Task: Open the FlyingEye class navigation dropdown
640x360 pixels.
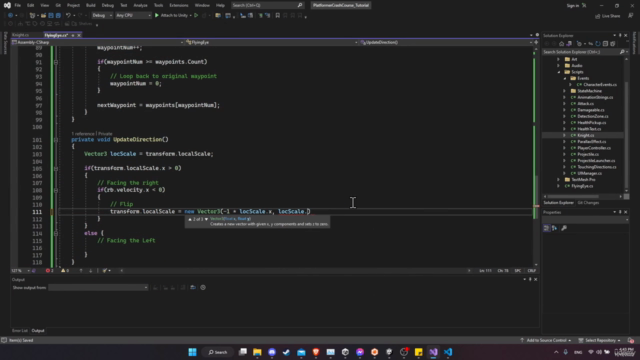Action: tap(271, 42)
